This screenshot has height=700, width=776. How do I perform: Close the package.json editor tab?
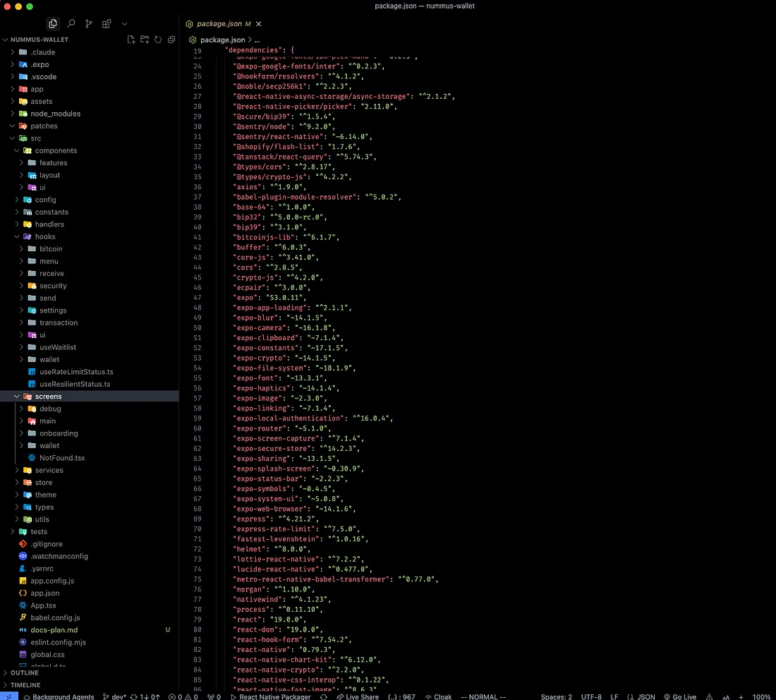pos(258,24)
